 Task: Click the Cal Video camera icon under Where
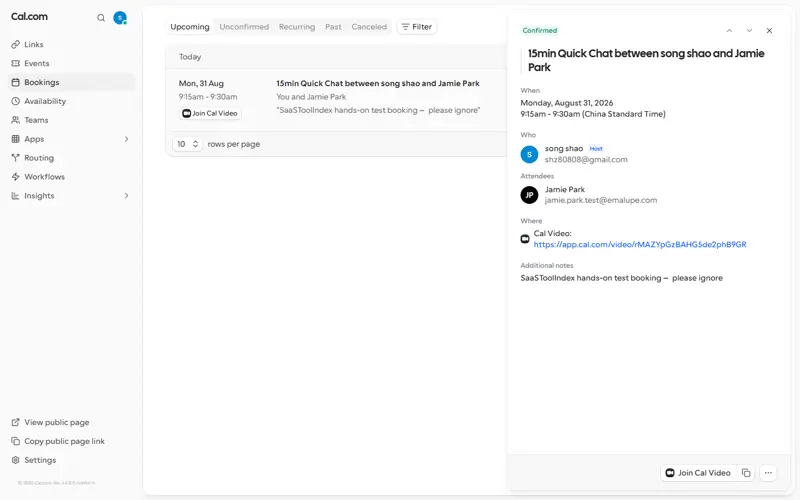[x=525, y=239]
